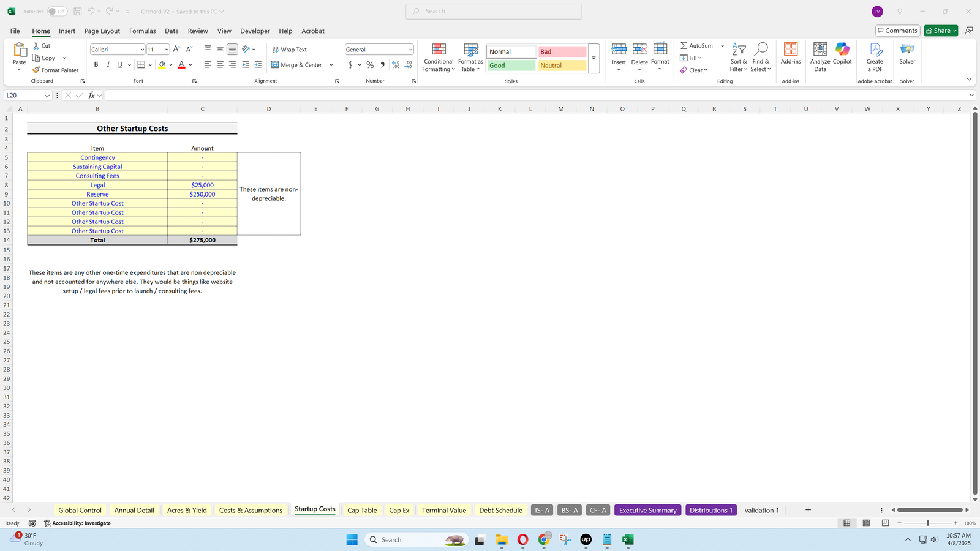Expand the Name Box dropdown arrow
Screen dimensions: 980x551
click(x=47, y=96)
